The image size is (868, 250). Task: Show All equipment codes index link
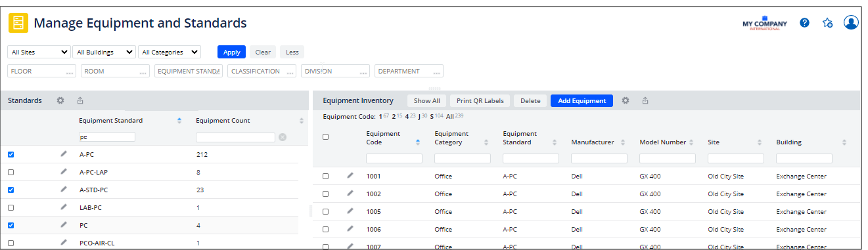pyautogui.click(x=450, y=117)
